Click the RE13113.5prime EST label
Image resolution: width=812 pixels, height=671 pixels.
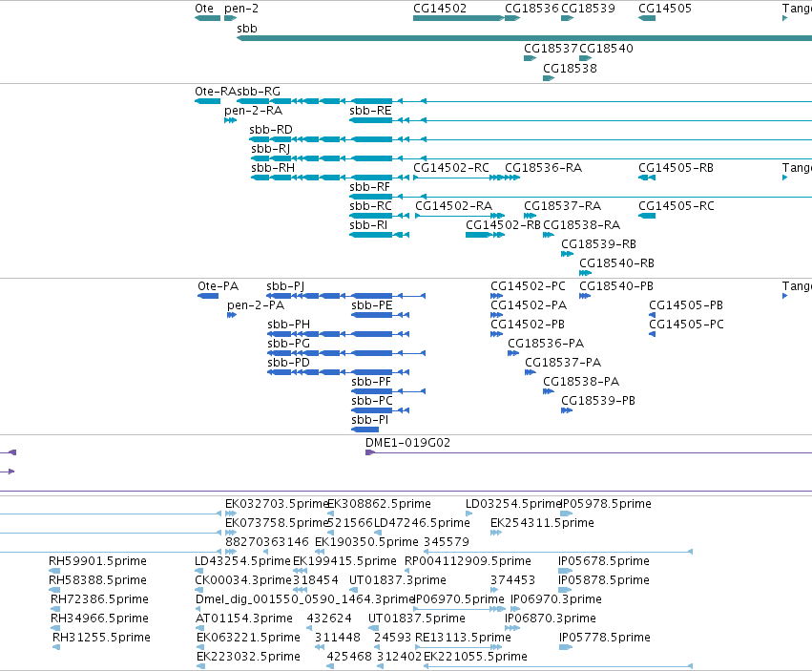463,638
